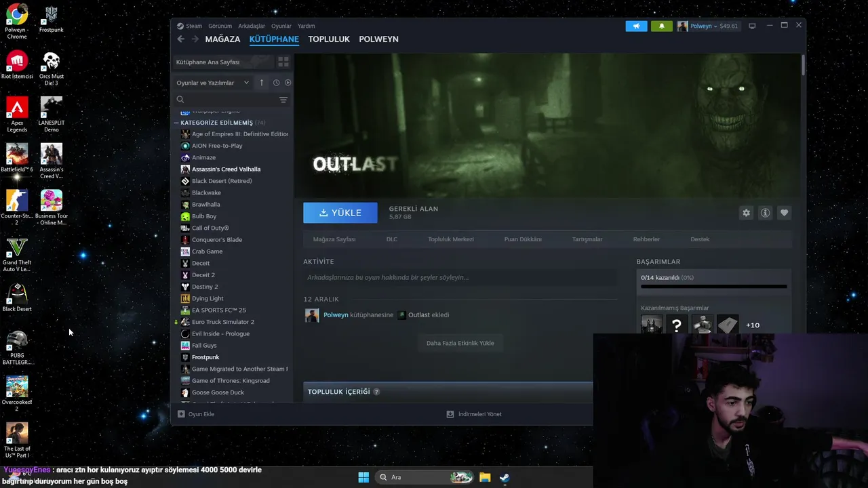Click the Steam icon in taskbar
868x488 pixels.
tap(505, 477)
